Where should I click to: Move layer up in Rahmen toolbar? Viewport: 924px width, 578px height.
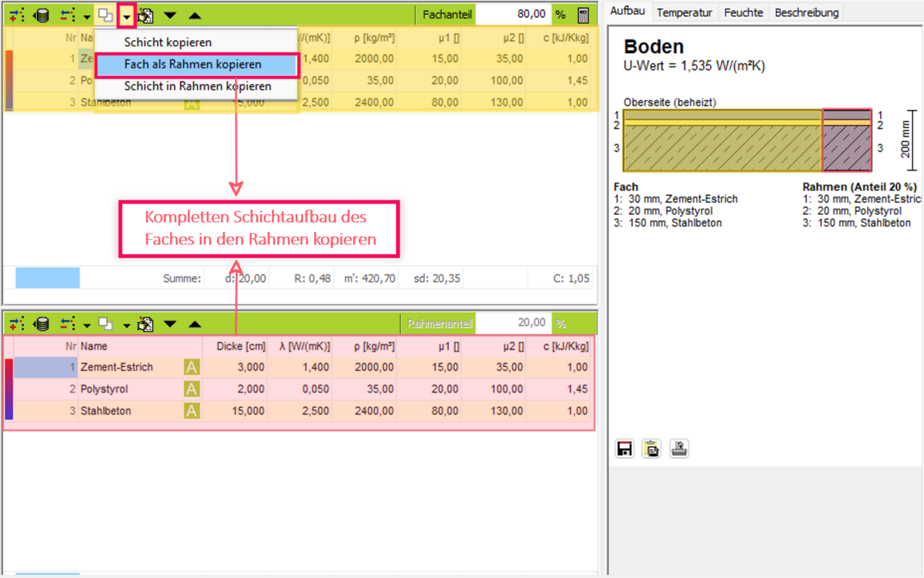click(196, 324)
